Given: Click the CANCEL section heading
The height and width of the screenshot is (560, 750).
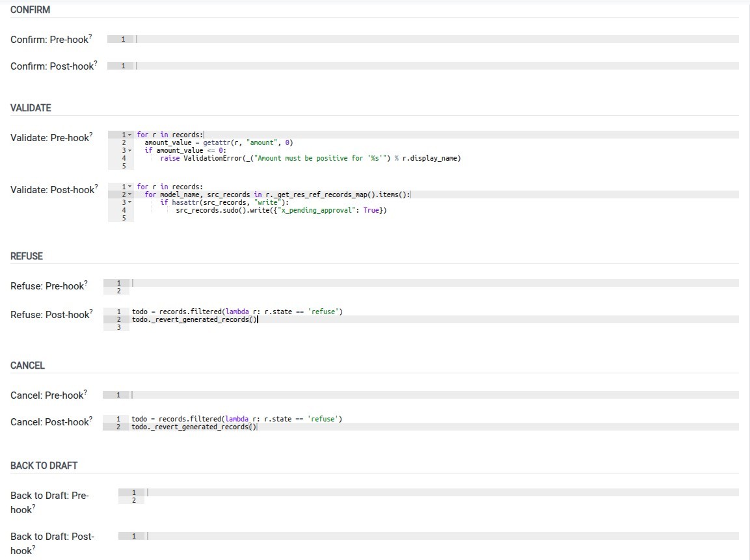Looking at the screenshot, I should coord(27,366).
